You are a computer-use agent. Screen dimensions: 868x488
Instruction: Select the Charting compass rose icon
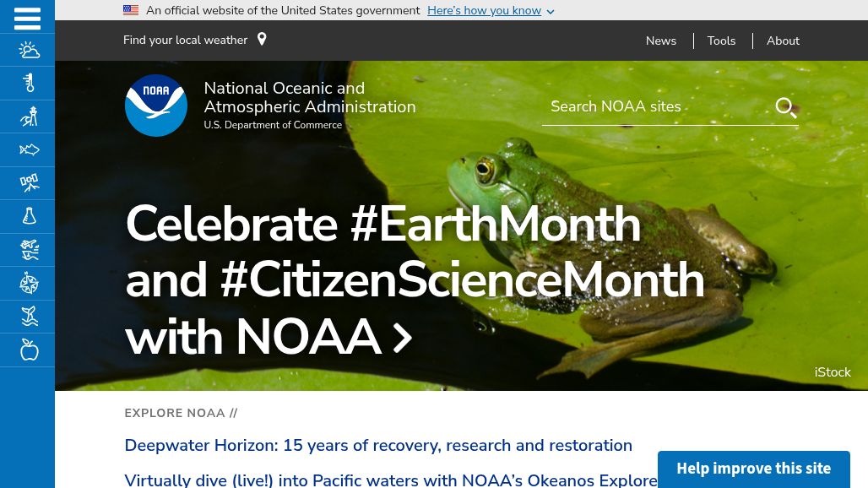coord(29,284)
